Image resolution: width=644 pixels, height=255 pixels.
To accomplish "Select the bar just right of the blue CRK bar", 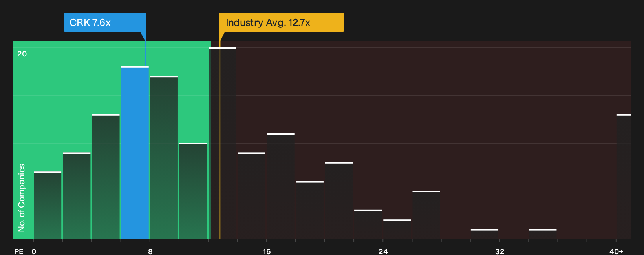I will click(164, 157).
